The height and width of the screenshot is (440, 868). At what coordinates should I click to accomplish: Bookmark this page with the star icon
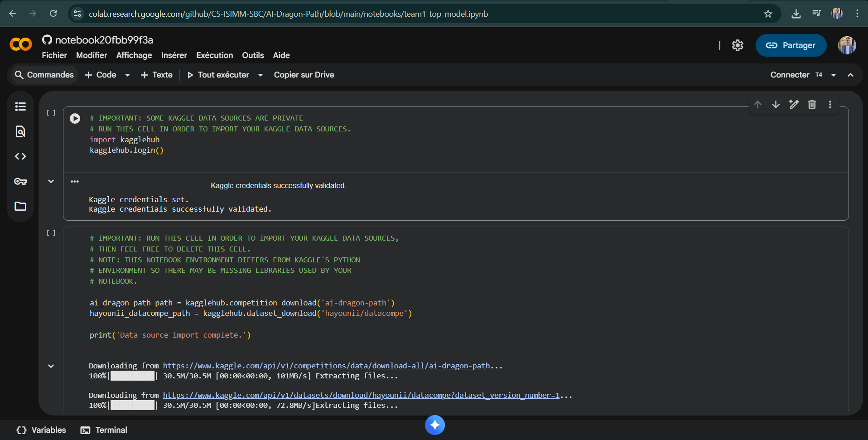click(x=768, y=14)
